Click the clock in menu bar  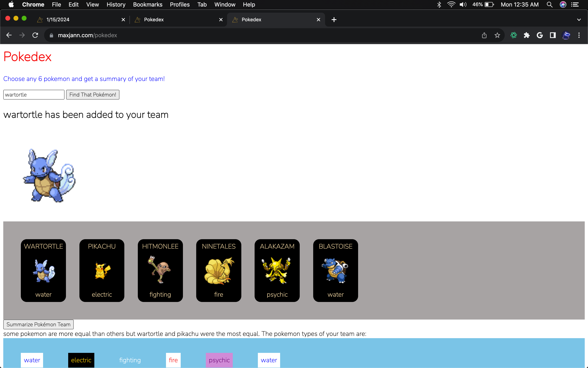coord(520,5)
